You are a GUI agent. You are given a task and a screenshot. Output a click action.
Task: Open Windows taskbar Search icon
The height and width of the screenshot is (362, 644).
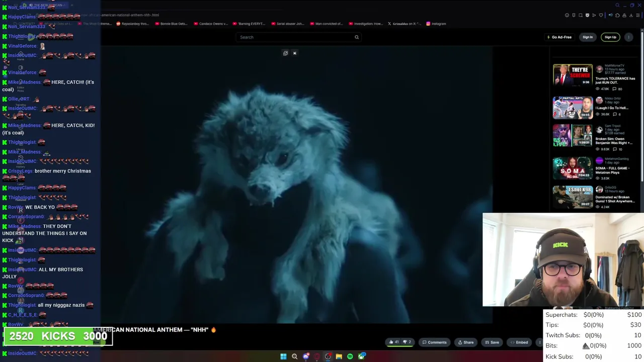pyautogui.click(x=294, y=356)
